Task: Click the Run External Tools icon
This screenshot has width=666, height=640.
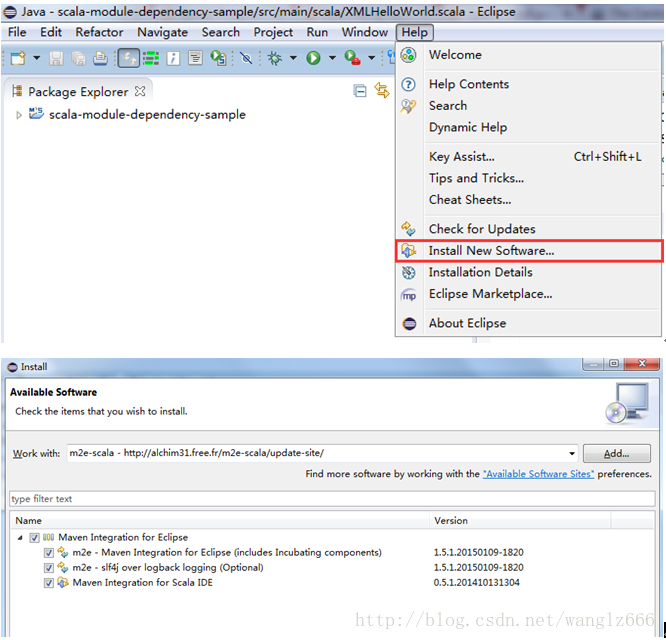Action: tap(353, 58)
